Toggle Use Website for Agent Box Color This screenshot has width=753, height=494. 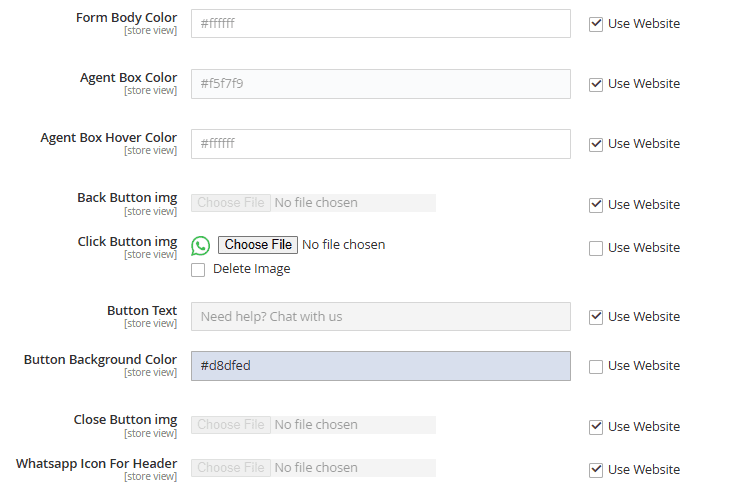click(596, 84)
